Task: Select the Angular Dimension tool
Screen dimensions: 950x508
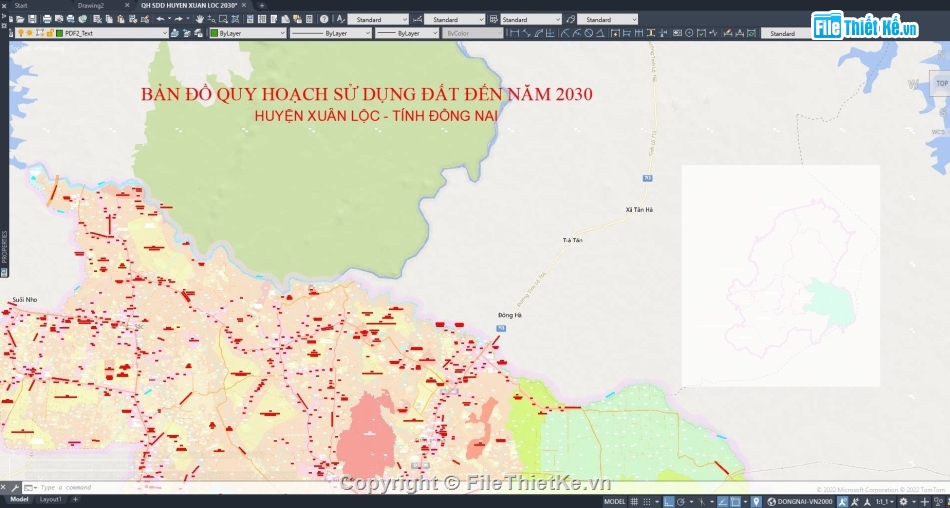Action: (600, 33)
